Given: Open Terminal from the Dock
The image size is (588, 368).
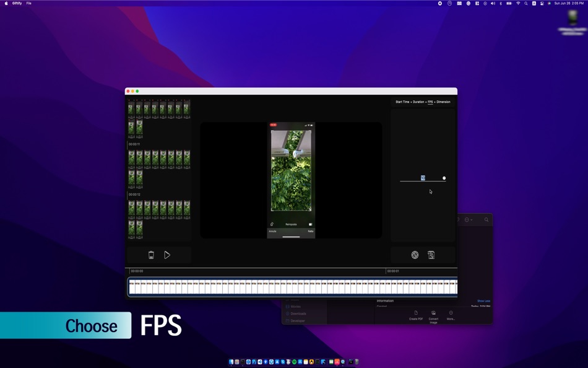Looking at the screenshot, I should click(243, 362).
